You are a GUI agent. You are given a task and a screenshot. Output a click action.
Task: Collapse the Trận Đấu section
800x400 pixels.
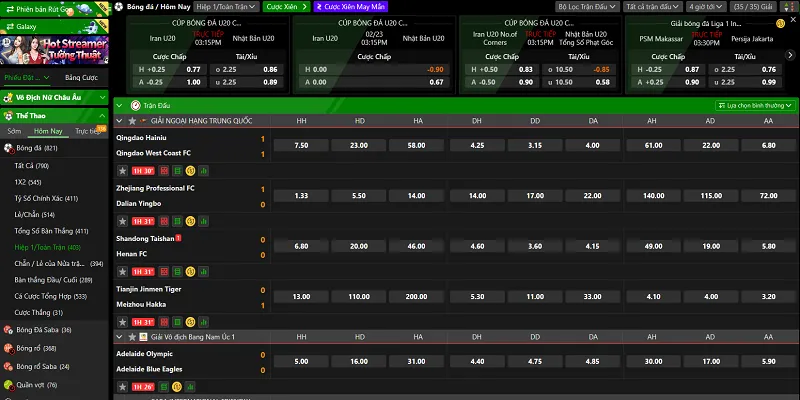pos(119,106)
